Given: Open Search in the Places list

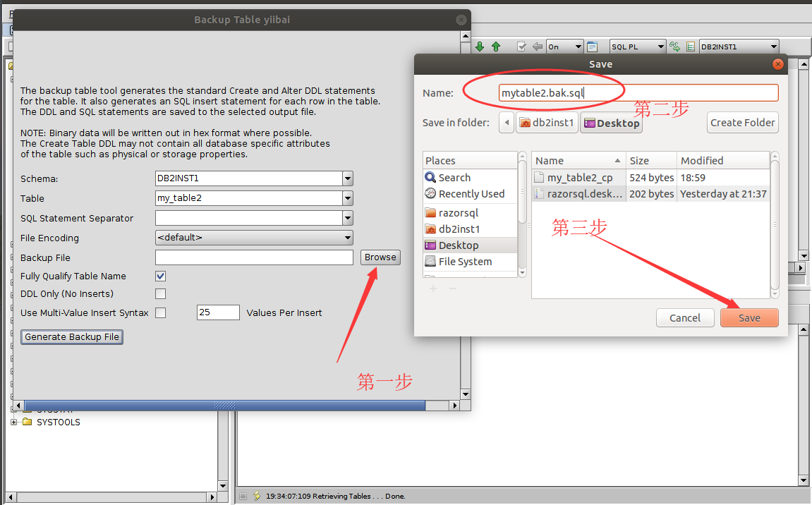Looking at the screenshot, I should click(454, 178).
